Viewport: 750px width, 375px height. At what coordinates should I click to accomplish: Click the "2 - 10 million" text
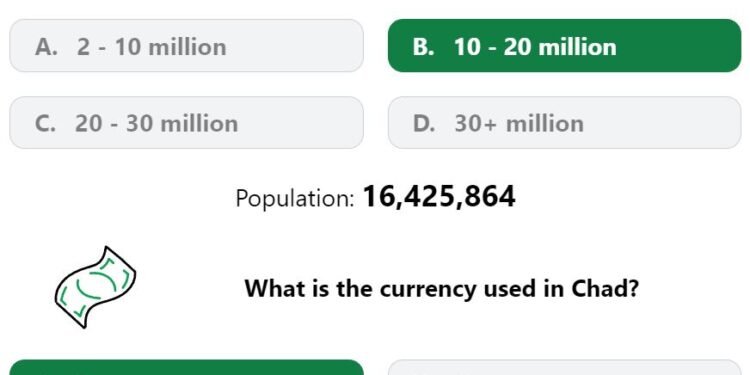coord(151,47)
